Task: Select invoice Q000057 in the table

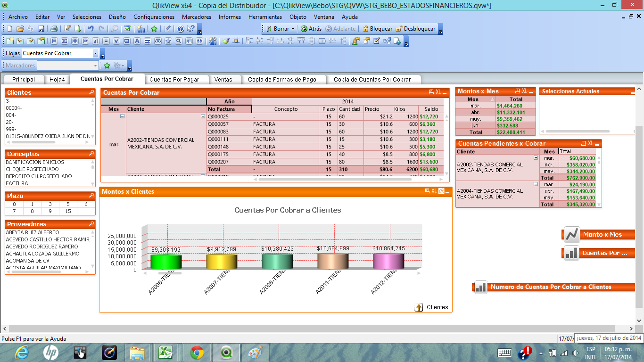Action: coord(229,124)
